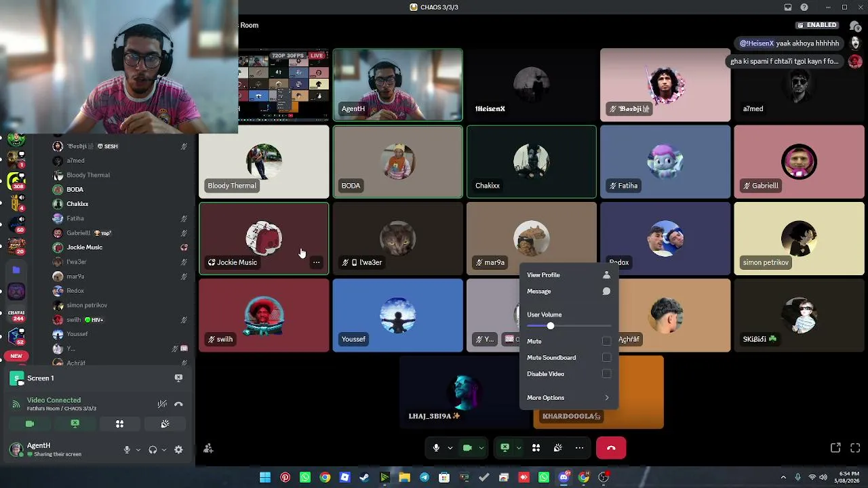
Task: Launch Pinterest from the taskbar
Action: (x=285, y=477)
